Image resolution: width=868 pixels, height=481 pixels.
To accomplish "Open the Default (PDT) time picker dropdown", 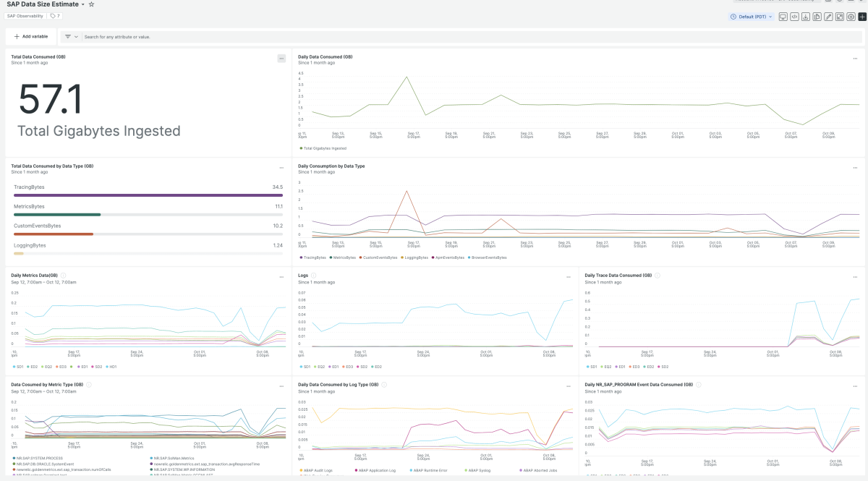I will pos(751,17).
